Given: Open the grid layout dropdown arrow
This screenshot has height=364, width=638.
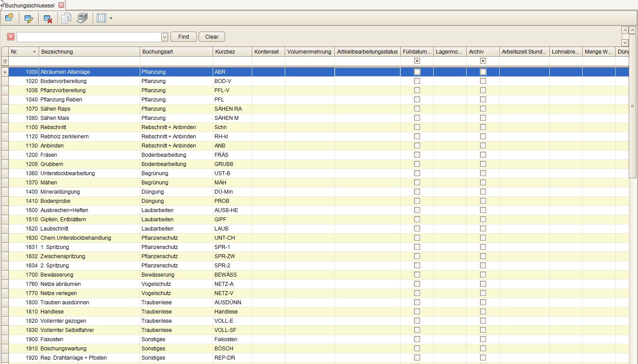Looking at the screenshot, I should 111,18.
